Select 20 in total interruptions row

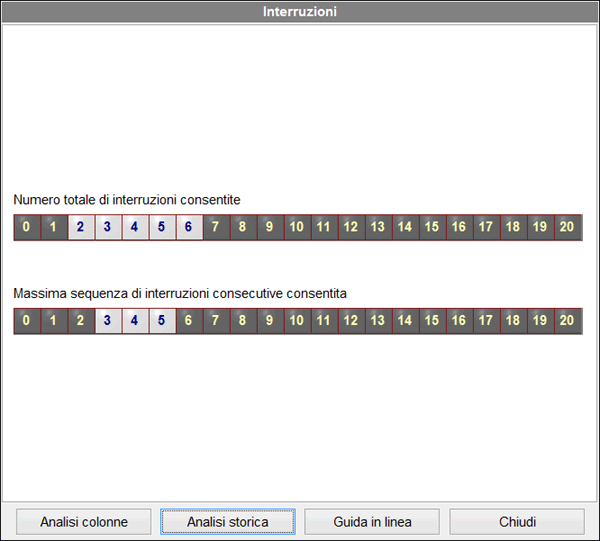coord(567,227)
